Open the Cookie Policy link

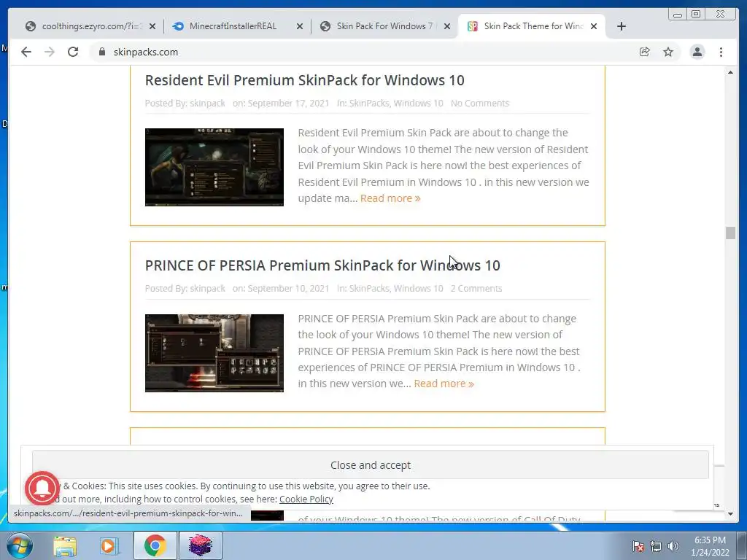[x=306, y=499]
